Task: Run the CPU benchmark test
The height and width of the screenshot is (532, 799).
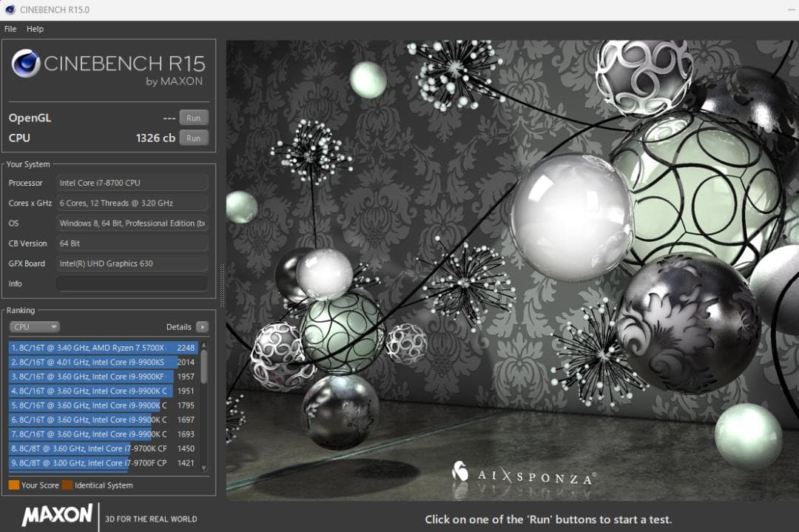Action: click(194, 138)
